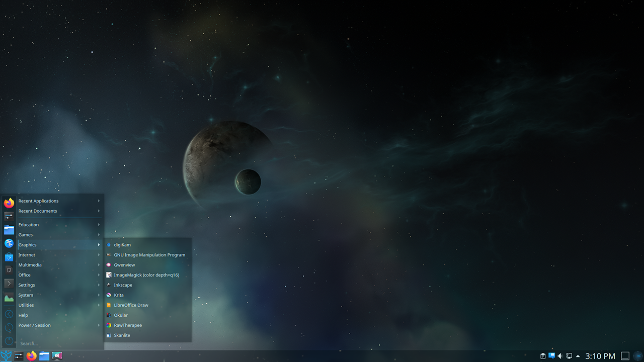Launch Dolphin file manager from favorites sidebar

coord(9,230)
